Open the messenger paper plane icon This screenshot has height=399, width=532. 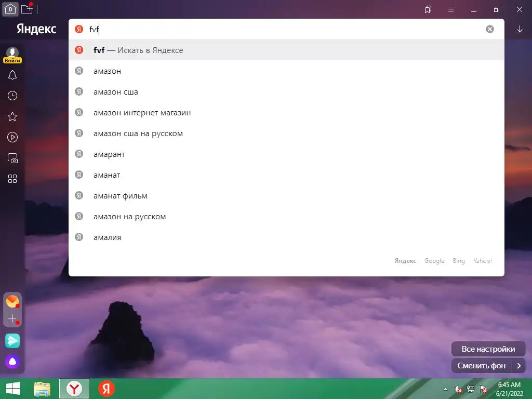click(12, 341)
